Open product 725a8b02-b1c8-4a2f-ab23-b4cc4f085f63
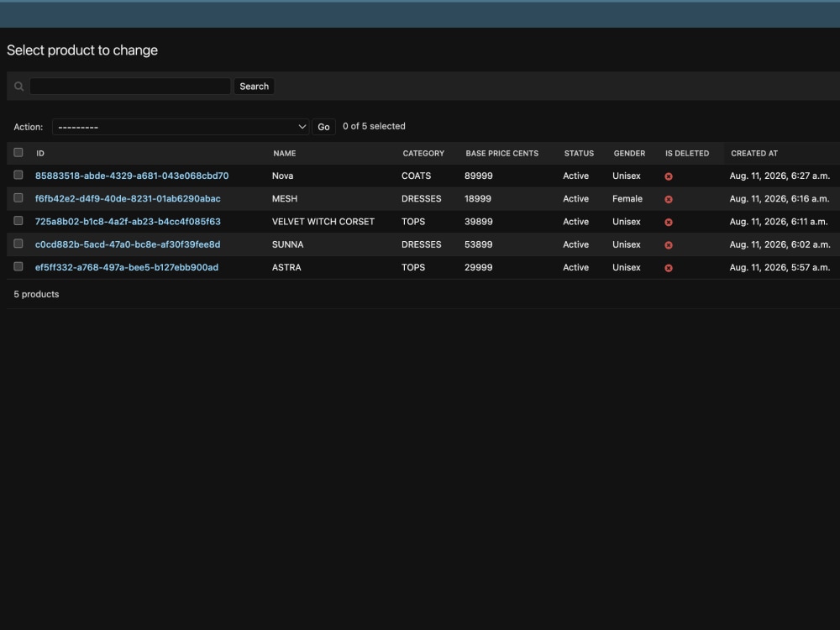Viewport: 840px width, 630px height. tap(128, 222)
